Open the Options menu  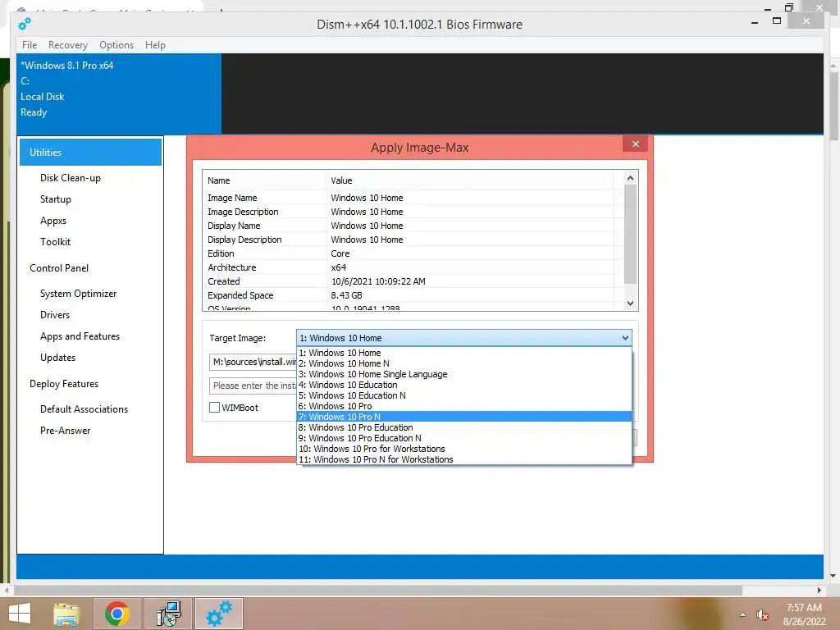[116, 45]
